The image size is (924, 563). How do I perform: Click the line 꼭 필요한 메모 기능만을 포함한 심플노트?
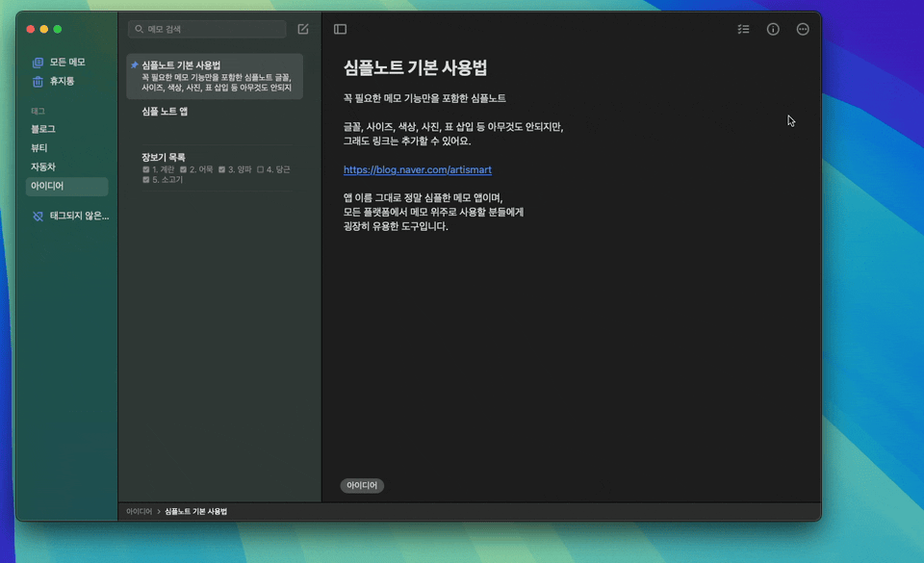tap(424, 98)
